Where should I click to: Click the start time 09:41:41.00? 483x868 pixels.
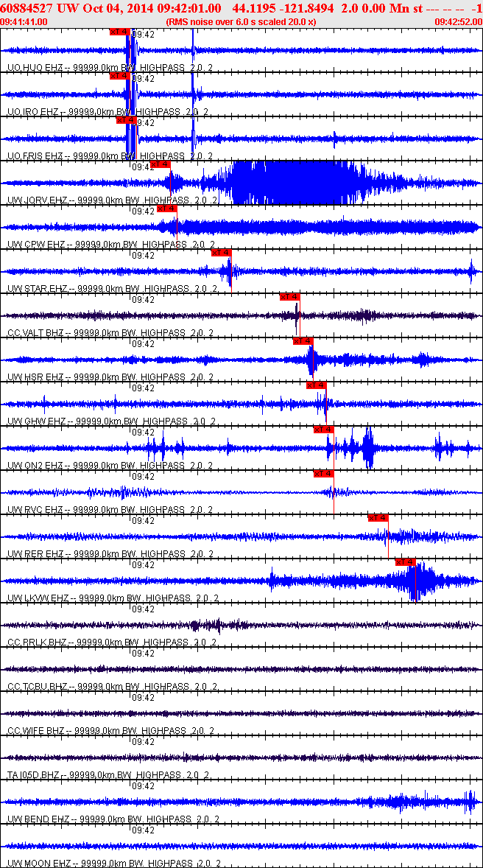pyautogui.click(x=24, y=21)
